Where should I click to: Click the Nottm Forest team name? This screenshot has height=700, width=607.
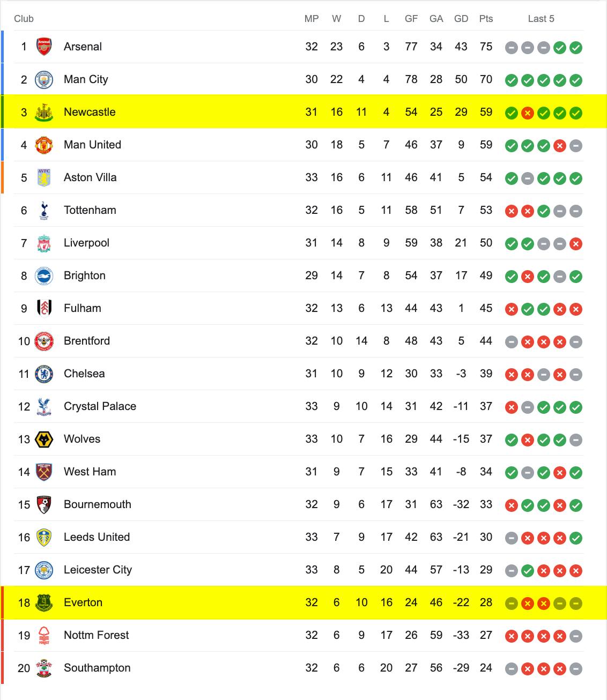pyautogui.click(x=97, y=635)
